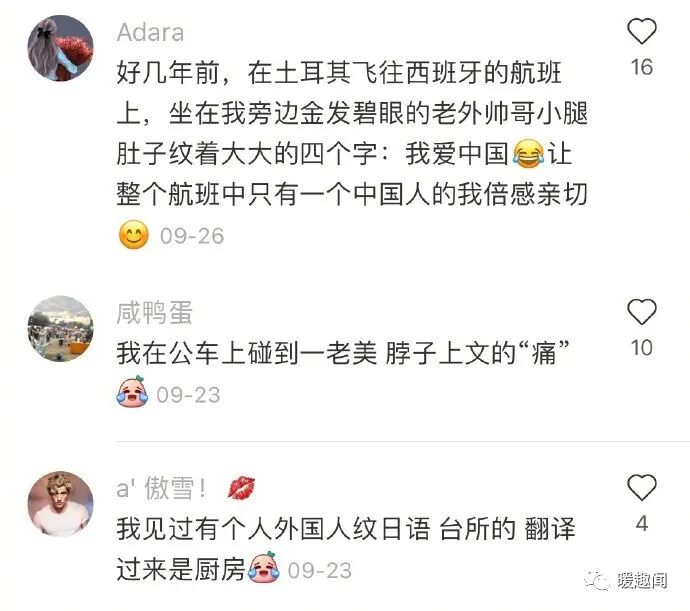The image size is (690, 611).
Task: Click the red lips emoji beside 傲雪
Action: [241, 488]
